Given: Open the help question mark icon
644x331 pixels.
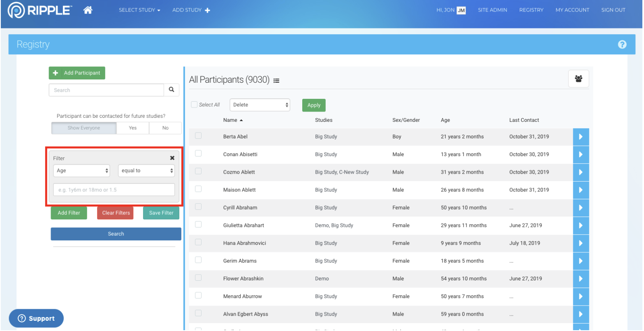Looking at the screenshot, I should 622,44.
